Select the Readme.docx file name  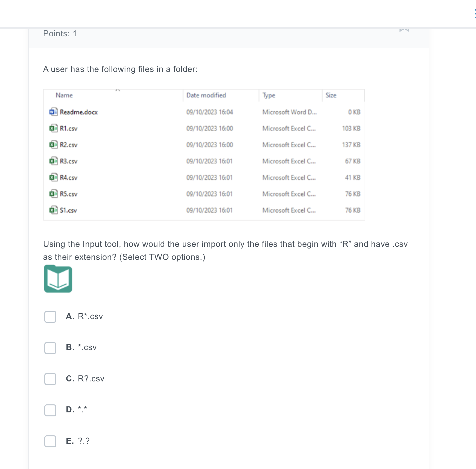pyautogui.click(x=79, y=112)
